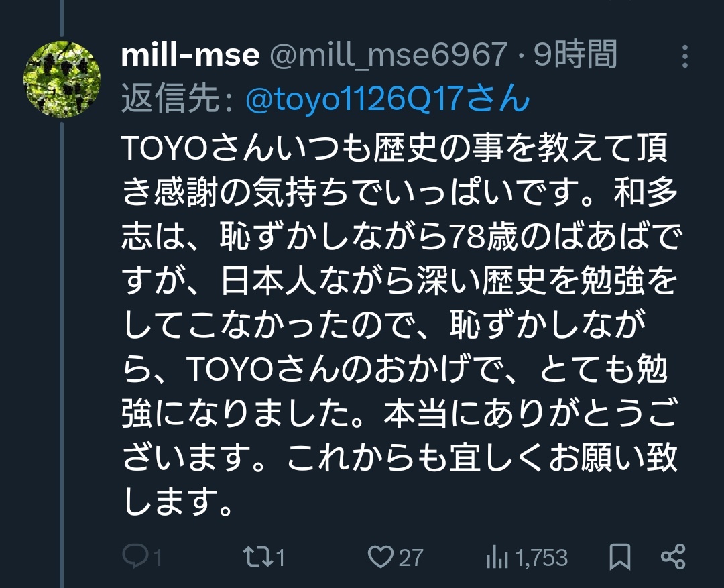Open the tweet via 9時間 timestamp
The width and height of the screenshot is (724, 588).
(575, 54)
